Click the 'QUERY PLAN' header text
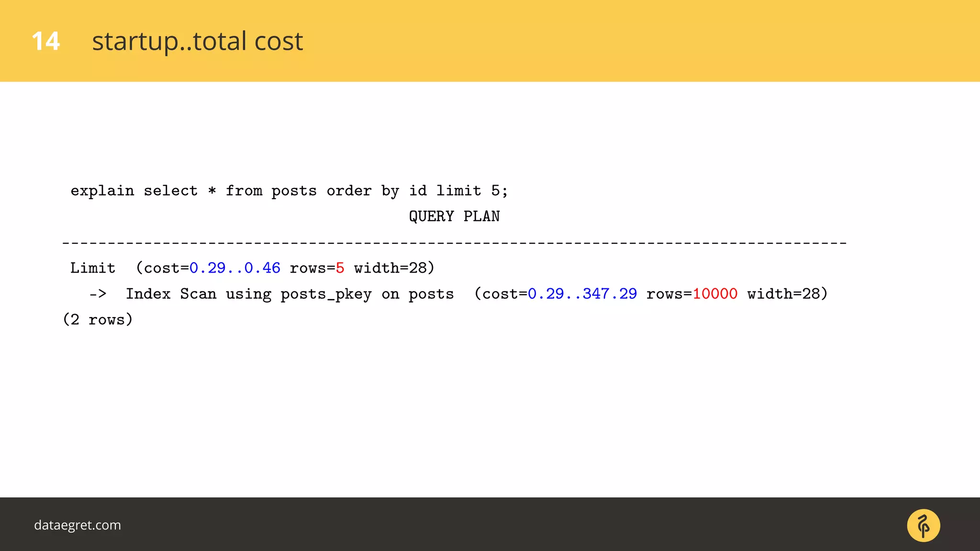The width and height of the screenshot is (980, 551). [x=454, y=217]
